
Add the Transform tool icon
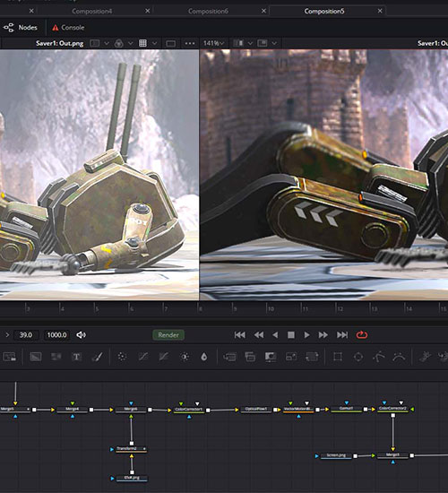click(312, 357)
